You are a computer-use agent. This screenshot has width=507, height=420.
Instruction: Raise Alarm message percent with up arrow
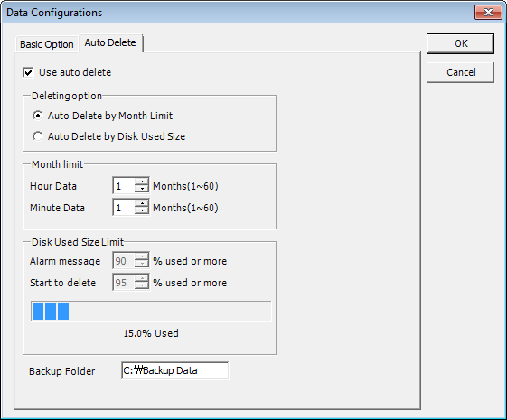click(142, 257)
